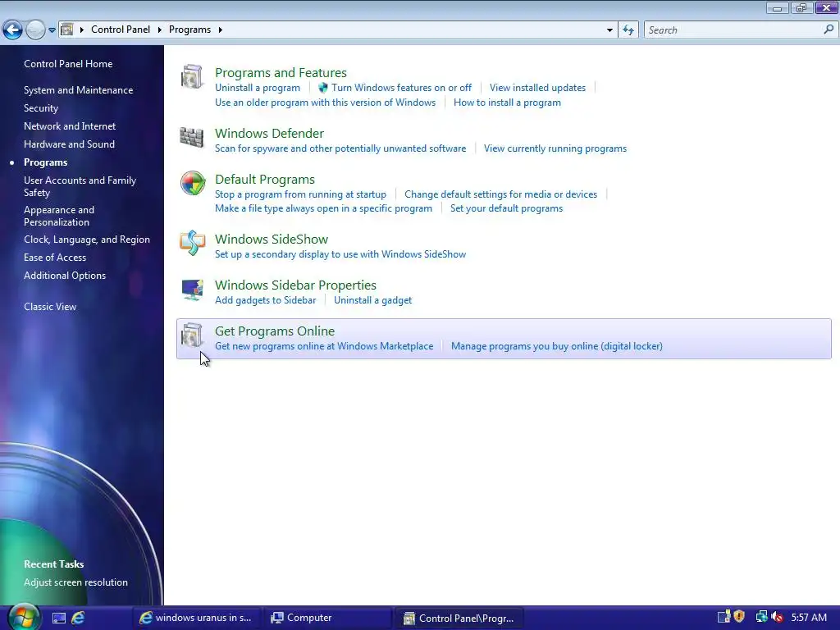This screenshot has height=630, width=840.
Task: Click the search magnifying glass icon
Action: (829, 30)
